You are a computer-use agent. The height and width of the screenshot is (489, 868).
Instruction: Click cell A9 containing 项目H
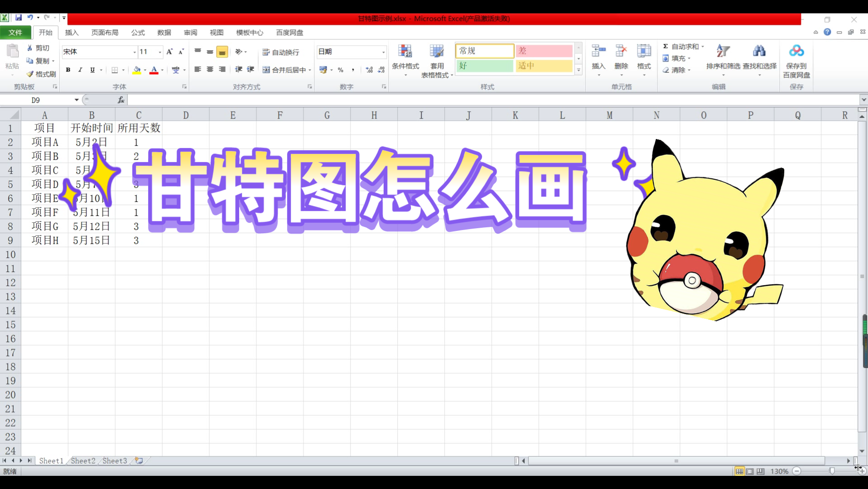[44, 240]
